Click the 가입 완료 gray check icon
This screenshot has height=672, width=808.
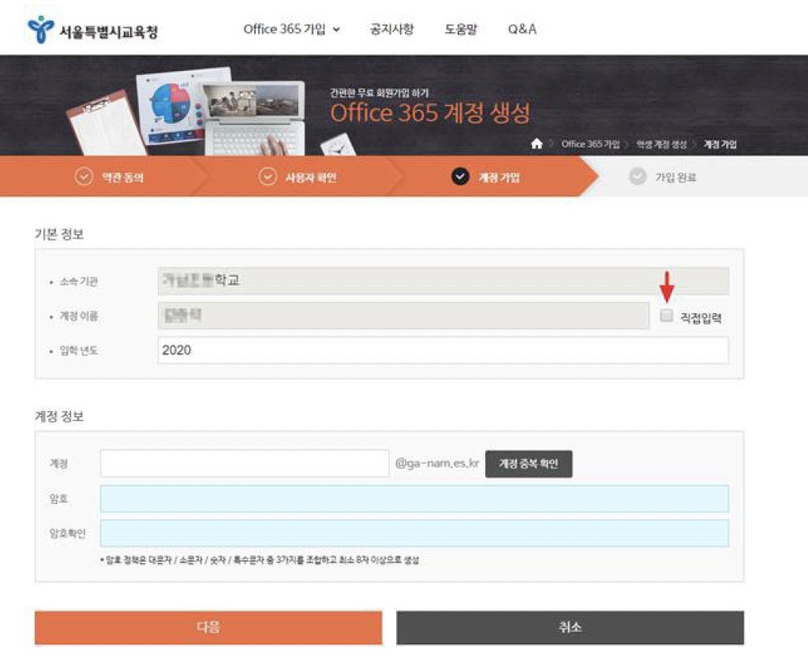[638, 177]
